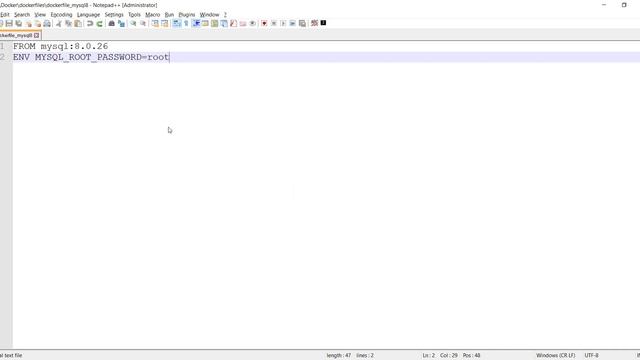The width and height of the screenshot is (640, 360).
Task: Run macro multiple times icon
Action: pyautogui.click(x=293, y=24)
